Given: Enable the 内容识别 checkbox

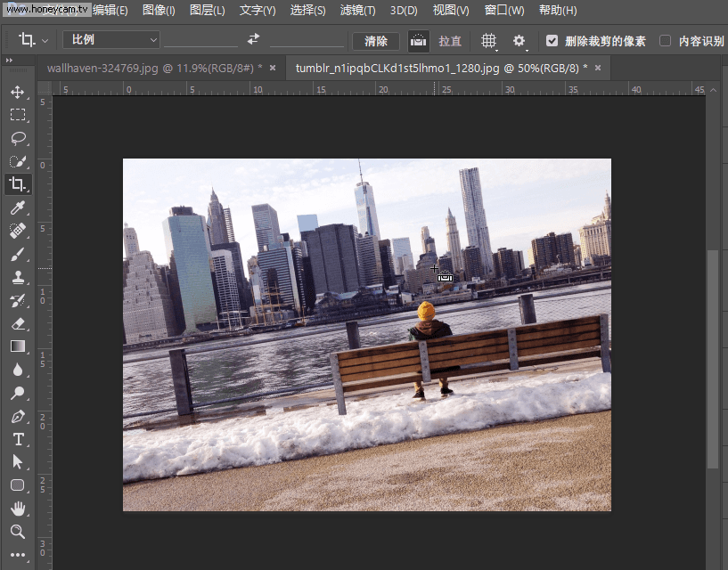Looking at the screenshot, I should [x=665, y=41].
